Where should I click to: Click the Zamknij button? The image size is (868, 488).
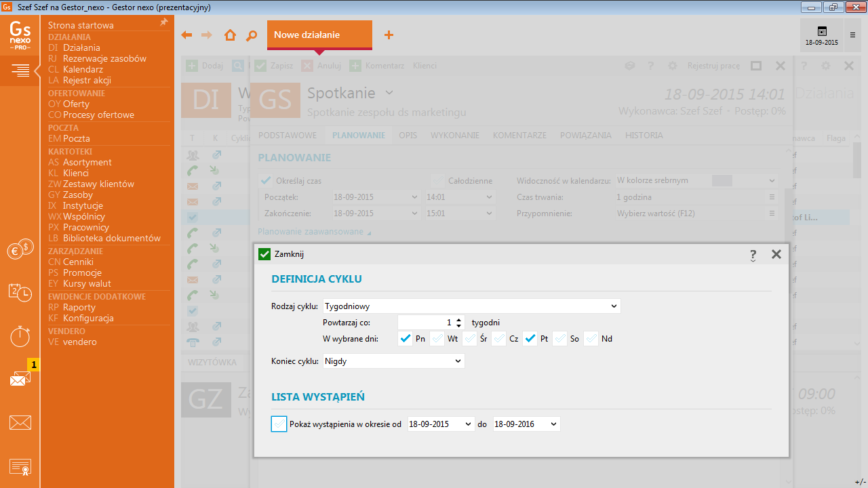pos(282,254)
